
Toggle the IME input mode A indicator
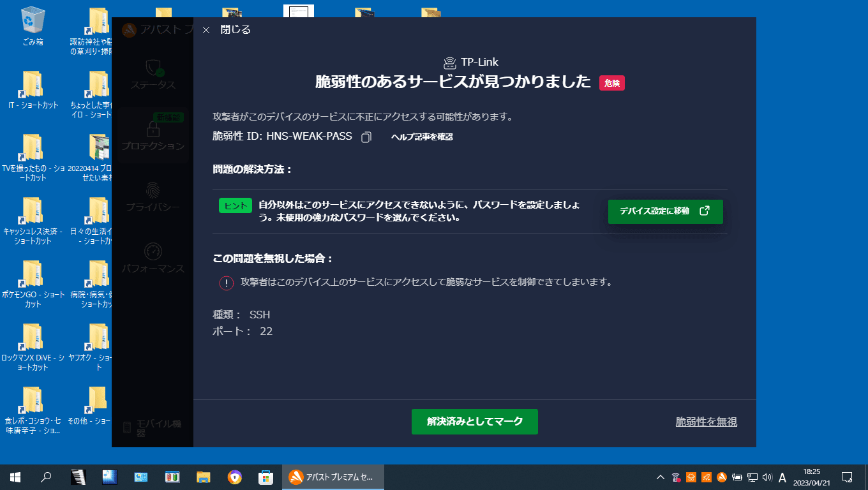point(782,477)
